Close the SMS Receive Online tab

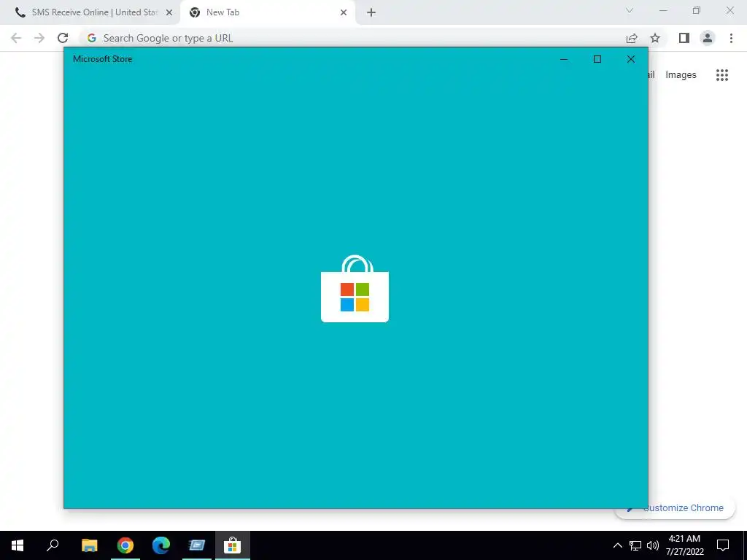coord(169,12)
